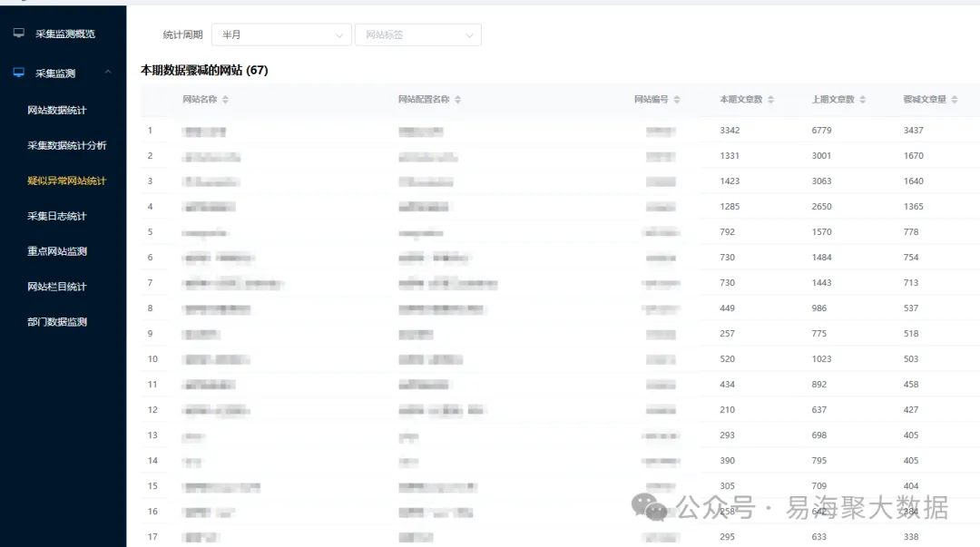
Task: Click the 骤减文章量 column header
Action: click(925, 100)
